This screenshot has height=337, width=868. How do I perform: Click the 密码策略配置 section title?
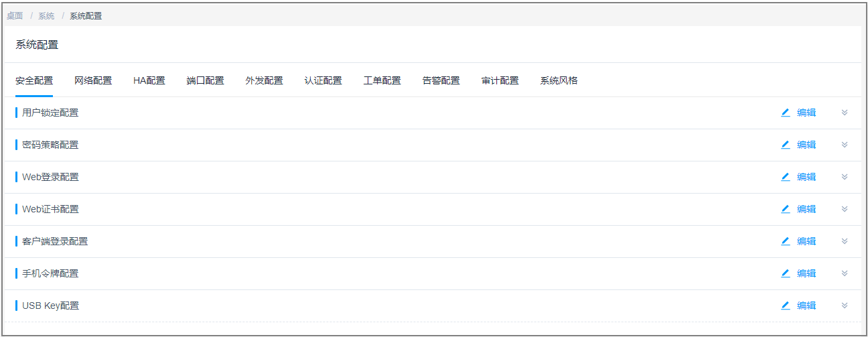click(x=50, y=145)
